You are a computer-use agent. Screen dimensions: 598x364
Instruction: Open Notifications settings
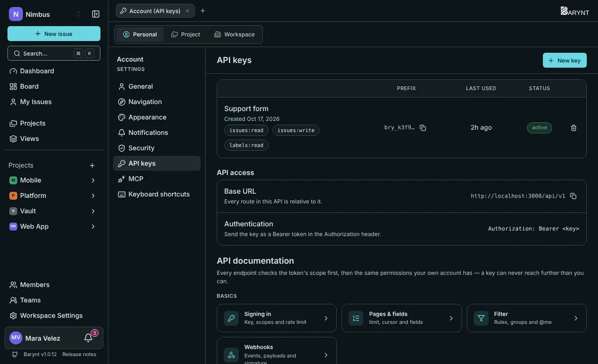[157, 133]
